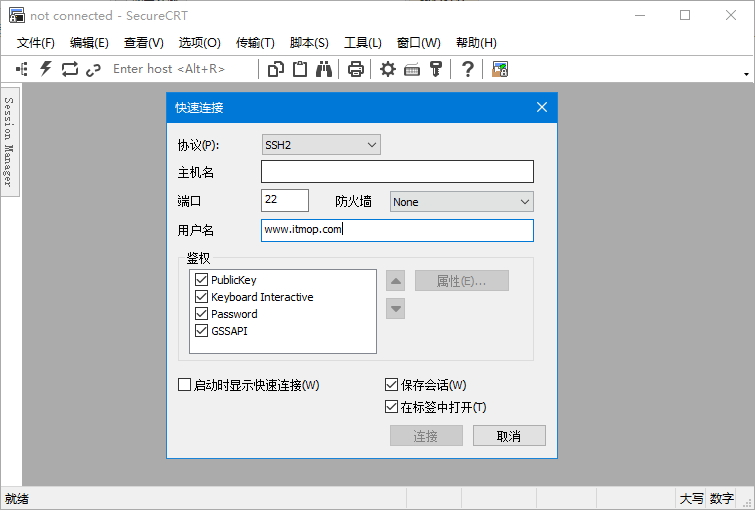
Task: Click the toolbar overflow arrow
Action: tap(746, 74)
